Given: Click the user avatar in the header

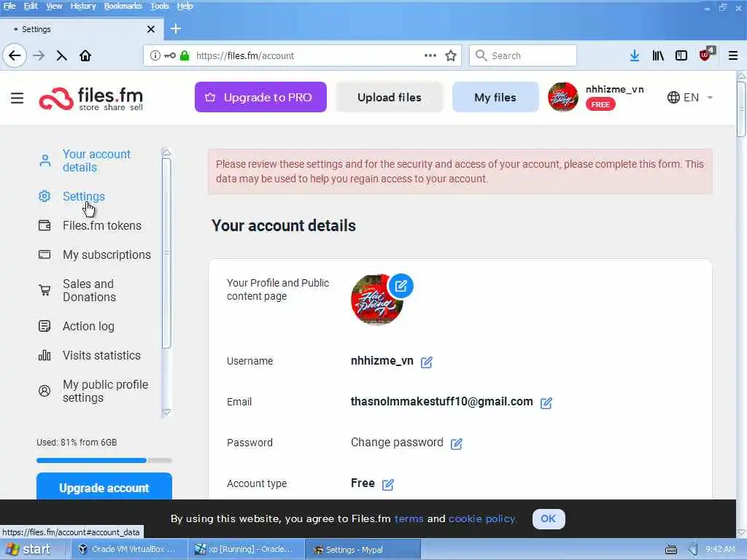Looking at the screenshot, I should (x=562, y=97).
